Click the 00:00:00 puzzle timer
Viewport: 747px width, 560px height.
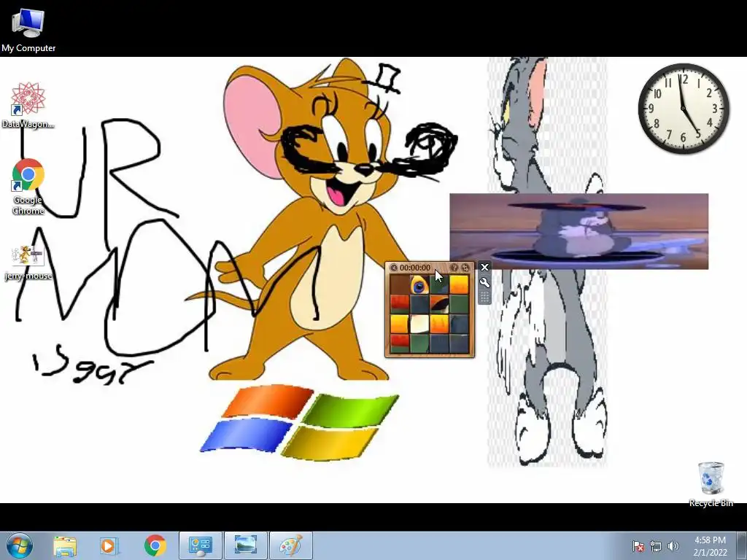pos(415,268)
